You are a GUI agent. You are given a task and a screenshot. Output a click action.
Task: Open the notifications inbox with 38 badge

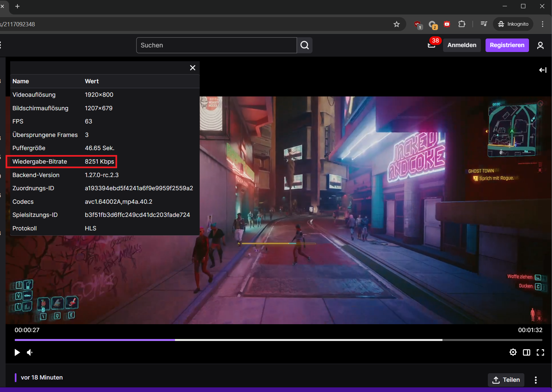(x=432, y=45)
